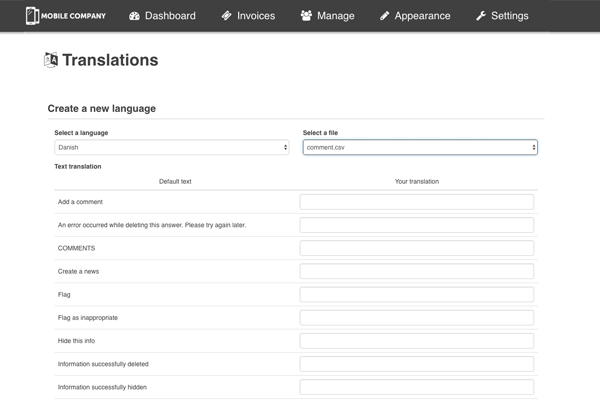Click the Manage users icon
The image size is (600, 400).
[x=306, y=16]
